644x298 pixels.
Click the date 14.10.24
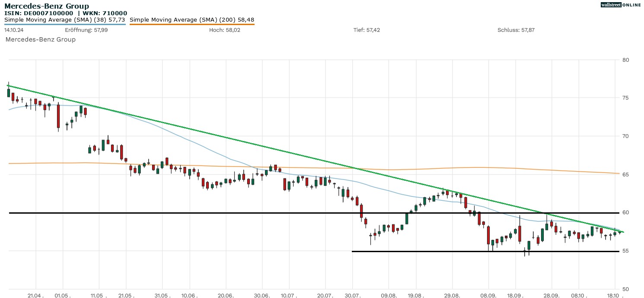tap(13, 30)
